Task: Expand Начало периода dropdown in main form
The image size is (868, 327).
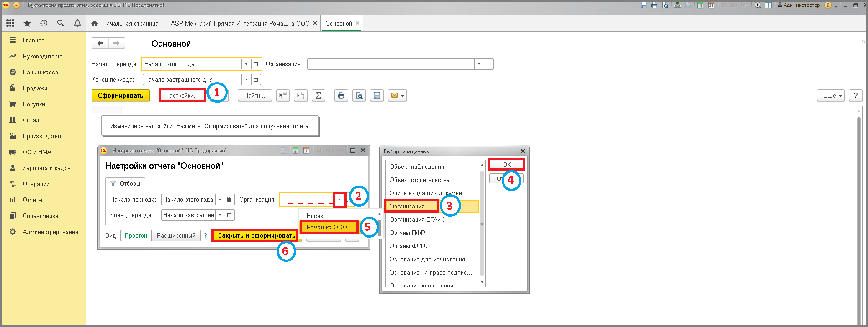Action: tap(246, 64)
